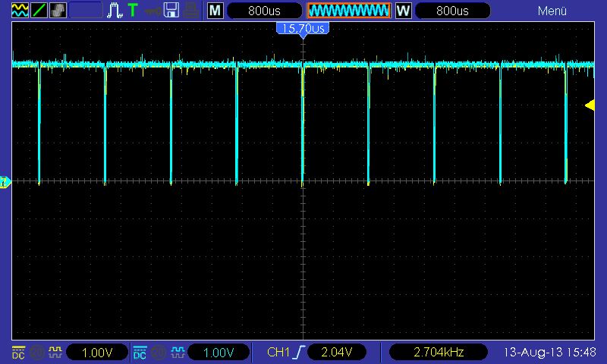Click the pulse waveform icon
The width and height of the screenshot is (607, 364).
pos(116,11)
